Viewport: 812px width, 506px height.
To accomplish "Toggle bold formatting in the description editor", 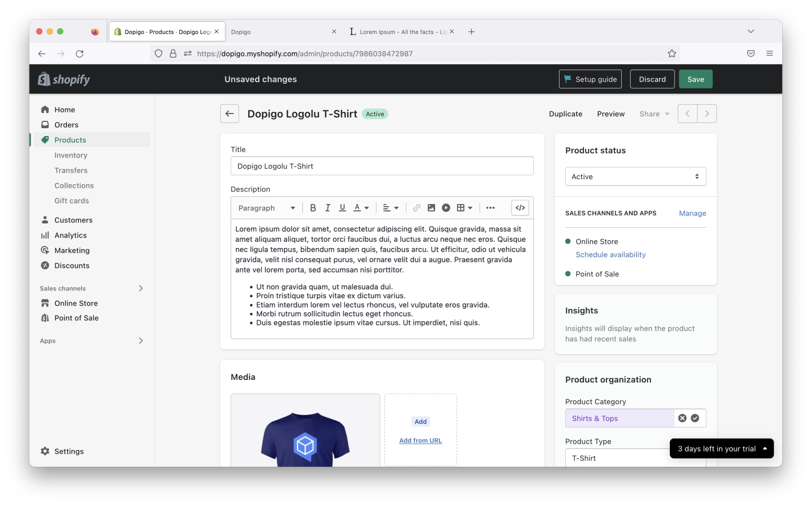I will tap(313, 208).
